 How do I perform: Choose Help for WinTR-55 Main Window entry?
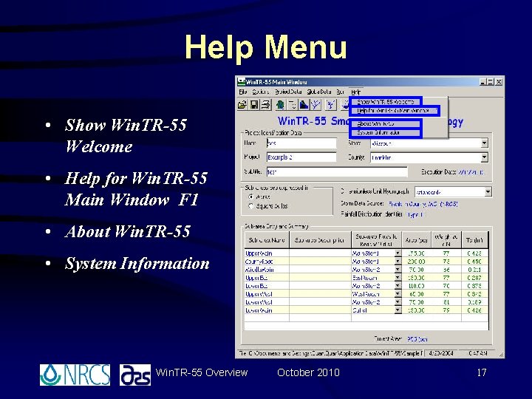pos(395,111)
